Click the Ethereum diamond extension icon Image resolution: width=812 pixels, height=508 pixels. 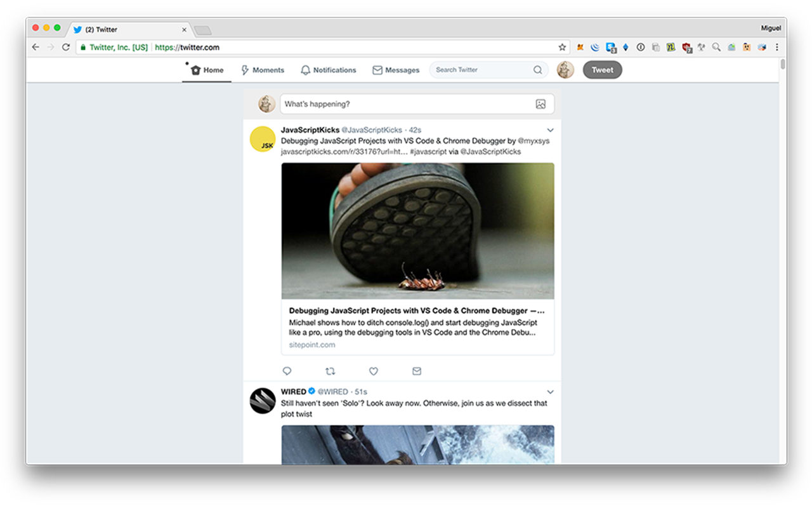click(625, 47)
